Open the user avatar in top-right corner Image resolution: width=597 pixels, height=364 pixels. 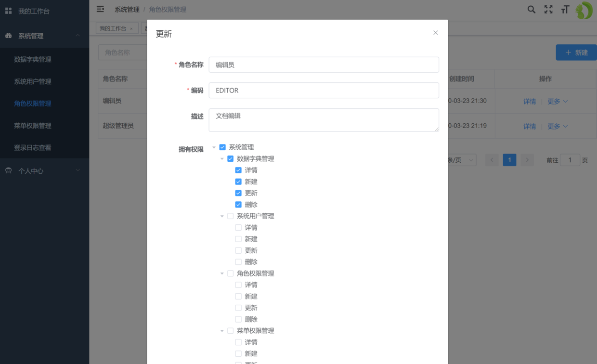pos(584,10)
